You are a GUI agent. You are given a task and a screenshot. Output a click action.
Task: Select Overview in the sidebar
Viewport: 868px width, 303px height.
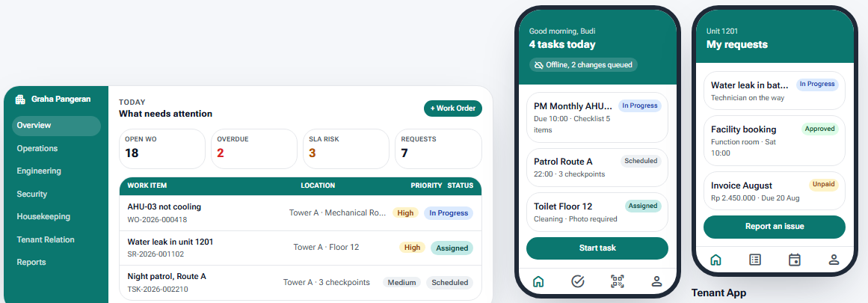(57, 126)
